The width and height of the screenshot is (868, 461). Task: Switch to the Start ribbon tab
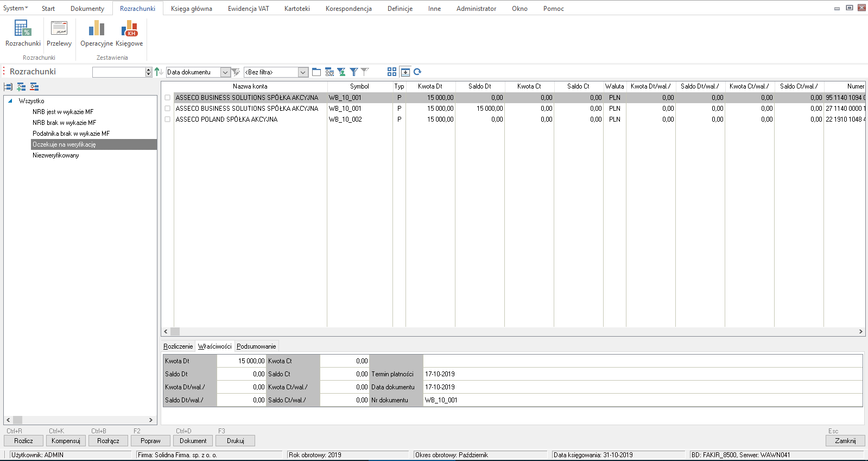click(48, 8)
